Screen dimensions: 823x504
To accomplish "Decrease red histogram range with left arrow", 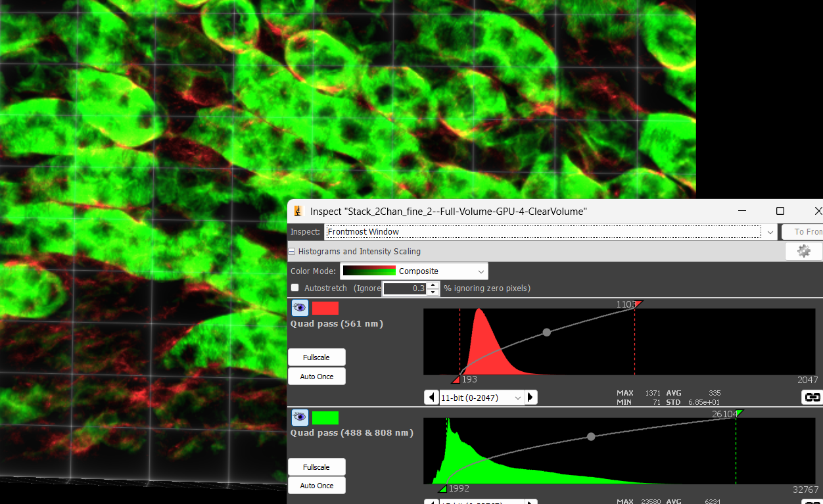I will coord(431,398).
